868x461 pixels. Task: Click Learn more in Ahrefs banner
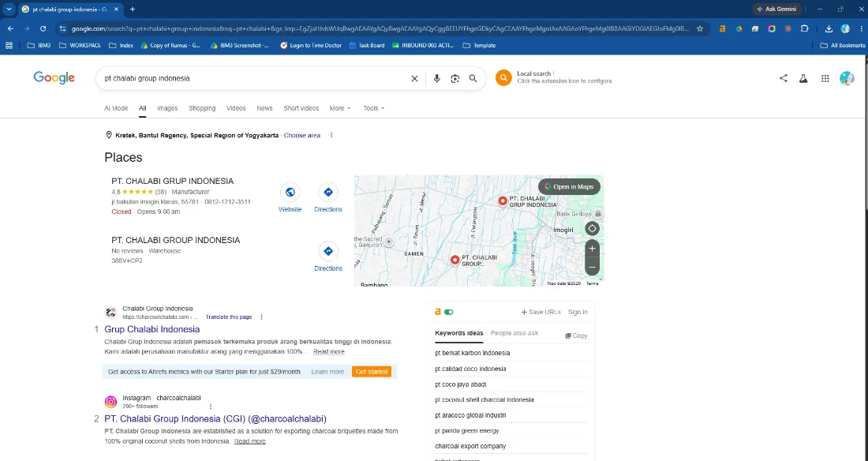click(327, 372)
